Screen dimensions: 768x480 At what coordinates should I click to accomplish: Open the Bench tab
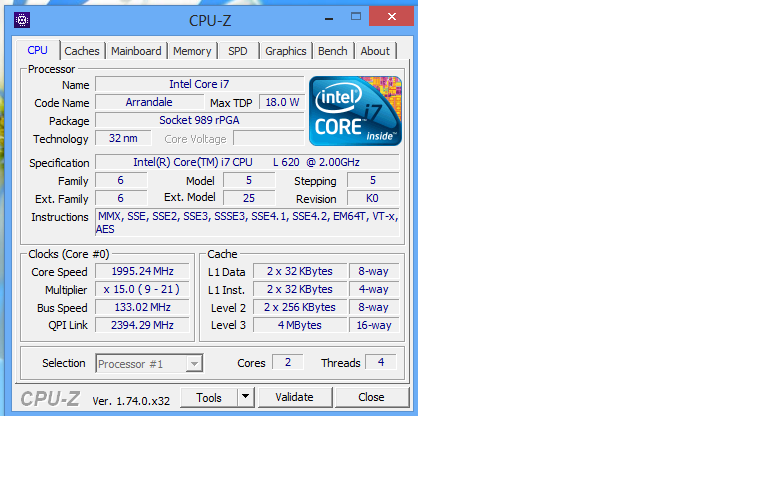(x=333, y=51)
